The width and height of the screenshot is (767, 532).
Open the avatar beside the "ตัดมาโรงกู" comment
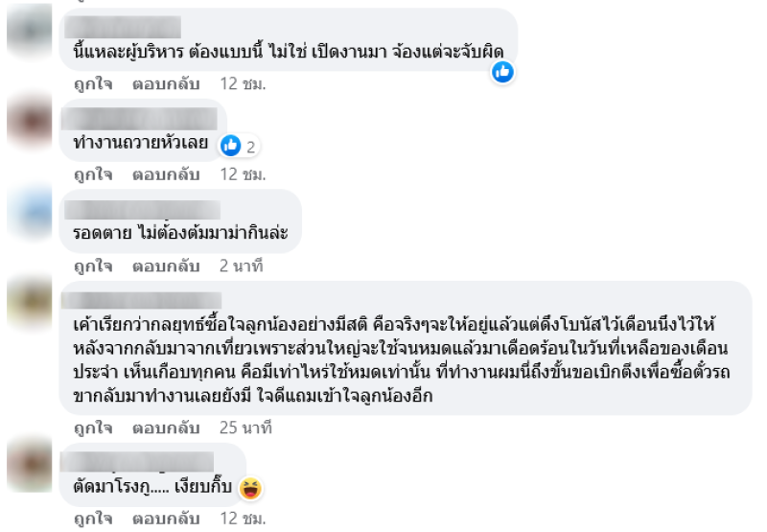click(x=29, y=467)
